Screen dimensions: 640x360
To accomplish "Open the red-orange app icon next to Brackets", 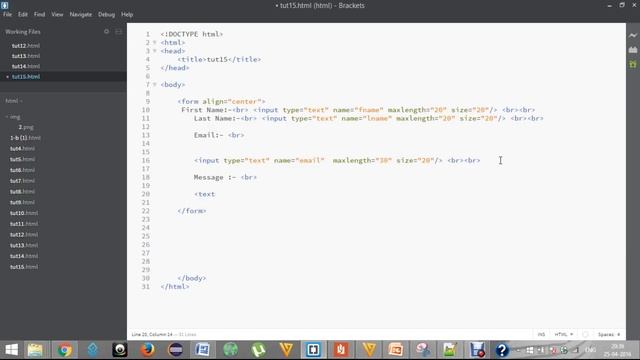I will click(341, 350).
